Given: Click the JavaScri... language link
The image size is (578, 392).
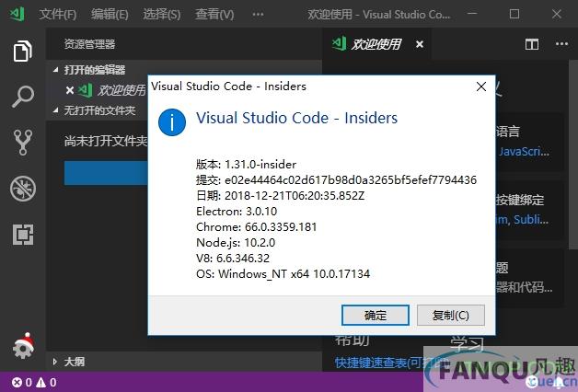Looking at the screenshot, I should tap(524, 152).
